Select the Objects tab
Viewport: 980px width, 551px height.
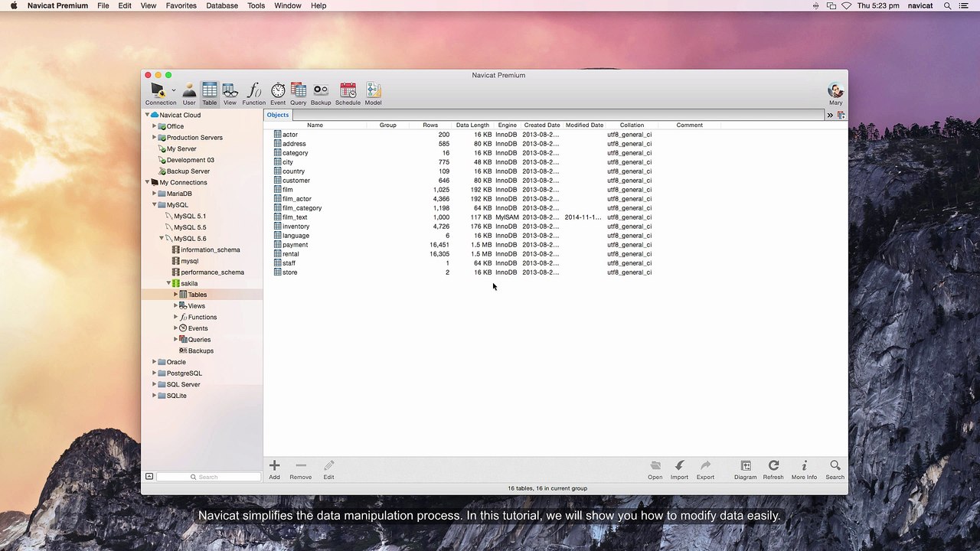click(x=278, y=115)
